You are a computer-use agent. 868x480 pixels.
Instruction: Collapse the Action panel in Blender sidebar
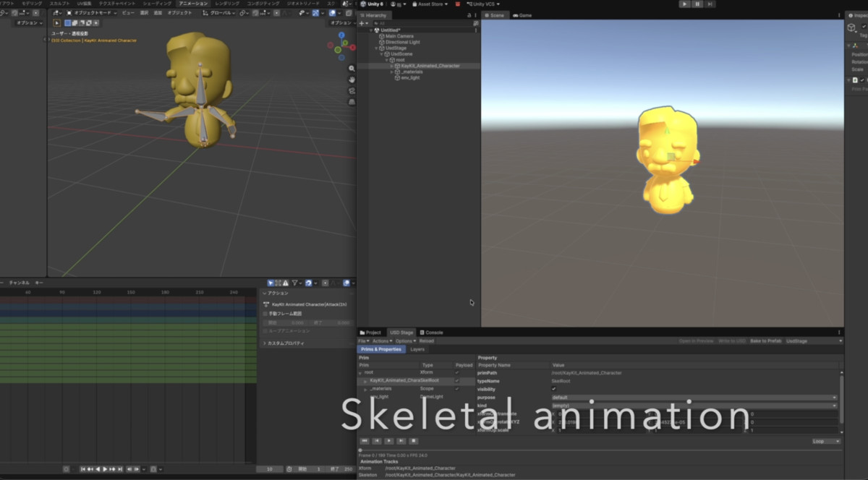pos(265,293)
